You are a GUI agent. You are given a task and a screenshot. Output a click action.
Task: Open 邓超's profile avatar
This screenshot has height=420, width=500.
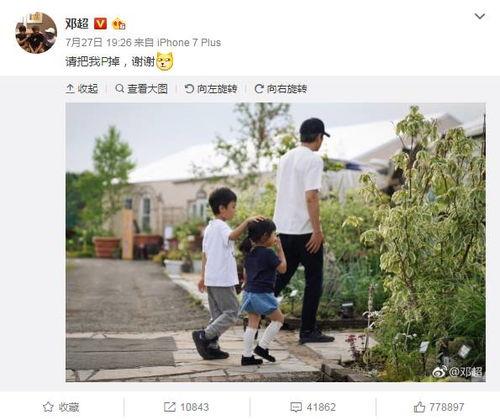[x=36, y=33]
